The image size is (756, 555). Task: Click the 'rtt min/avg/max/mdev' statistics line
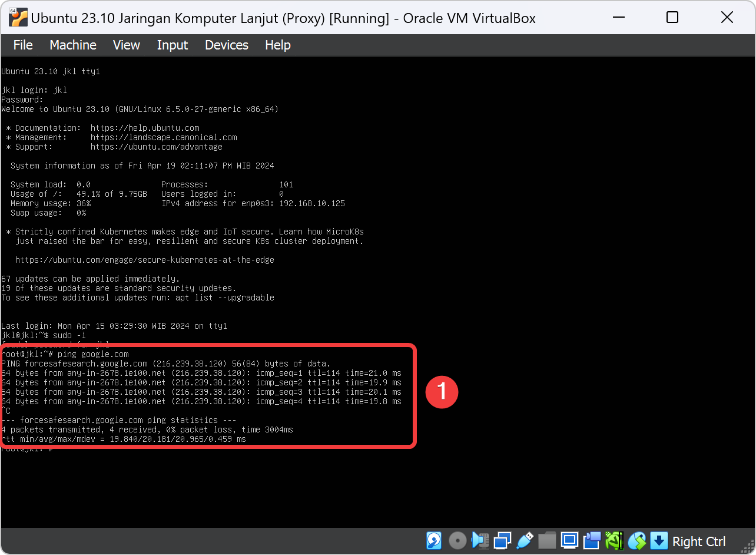(x=124, y=439)
